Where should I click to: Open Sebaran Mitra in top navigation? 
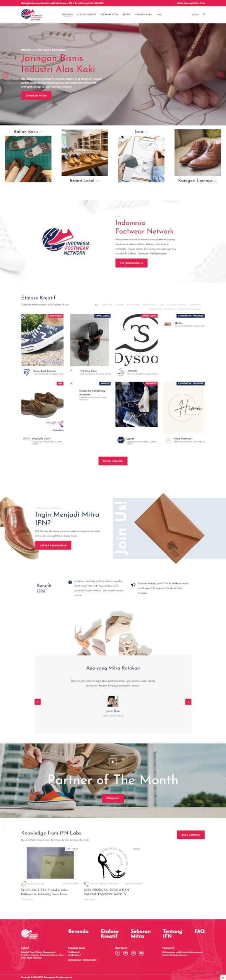109,15
